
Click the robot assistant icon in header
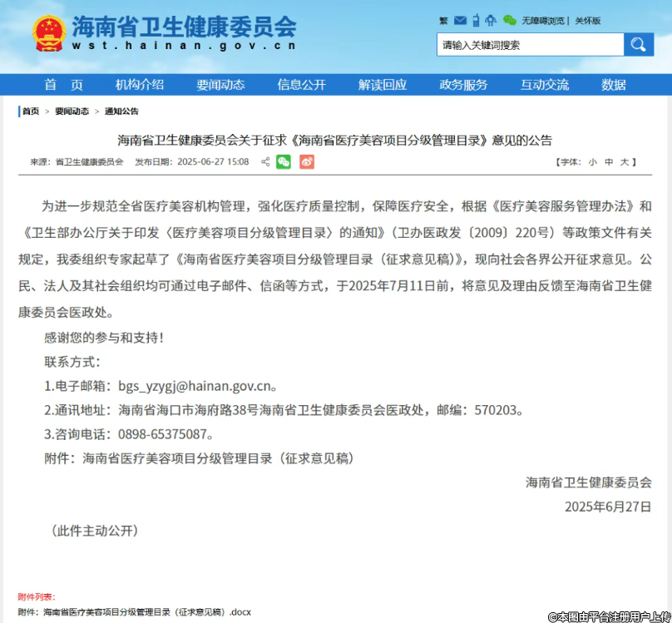click(x=490, y=20)
